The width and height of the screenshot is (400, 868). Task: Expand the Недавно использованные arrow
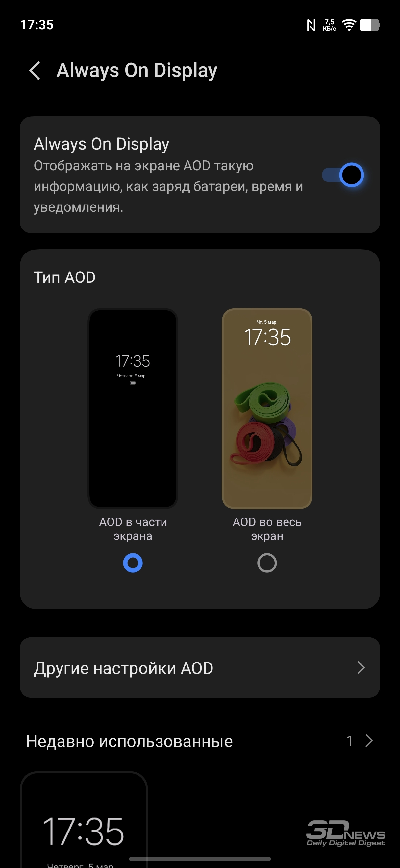[369, 741]
